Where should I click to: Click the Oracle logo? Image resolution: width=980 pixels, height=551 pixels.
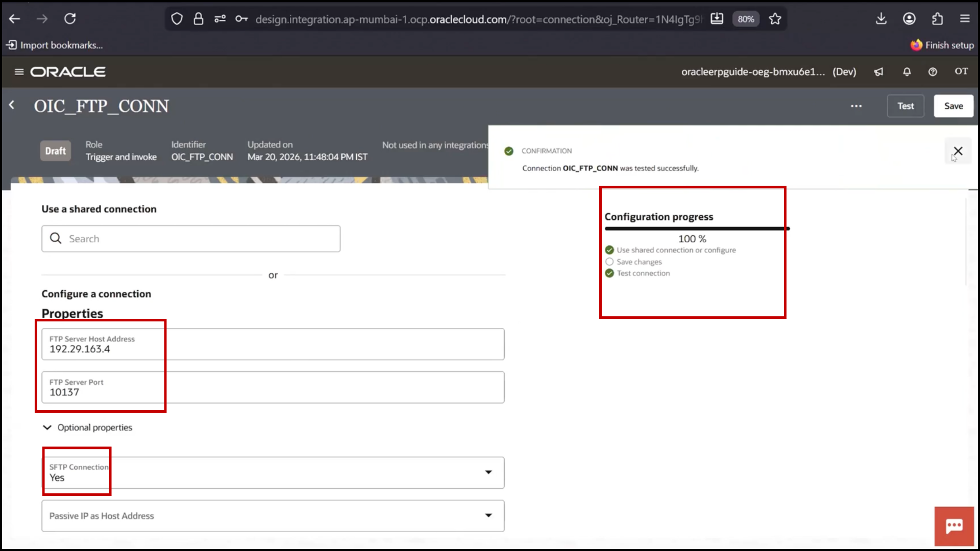tap(68, 72)
